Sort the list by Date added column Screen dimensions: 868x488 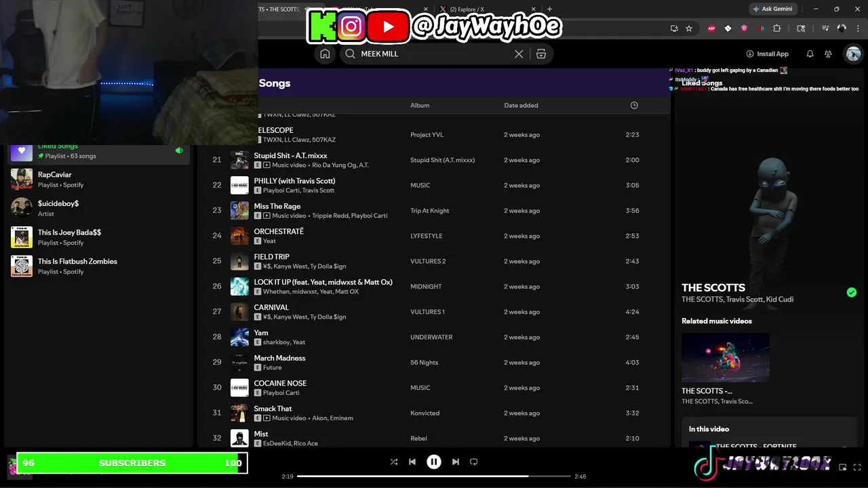coord(521,105)
